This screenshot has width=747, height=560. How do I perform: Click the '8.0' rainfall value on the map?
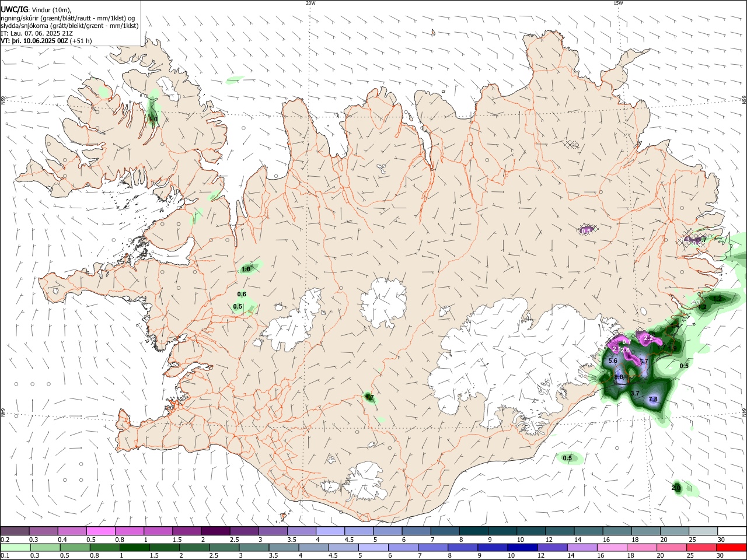[619, 377]
